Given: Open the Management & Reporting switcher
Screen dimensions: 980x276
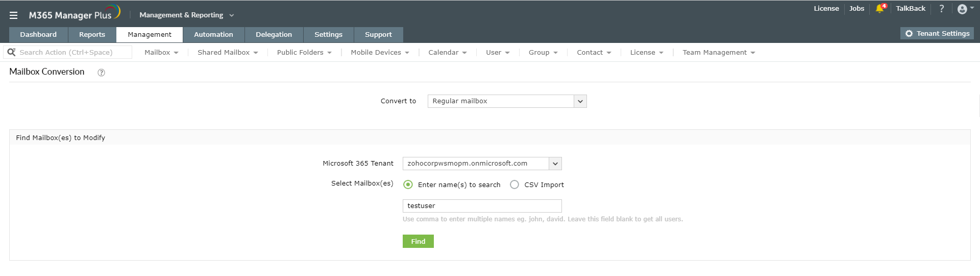Looking at the screenshot, I should coord(186,15).
